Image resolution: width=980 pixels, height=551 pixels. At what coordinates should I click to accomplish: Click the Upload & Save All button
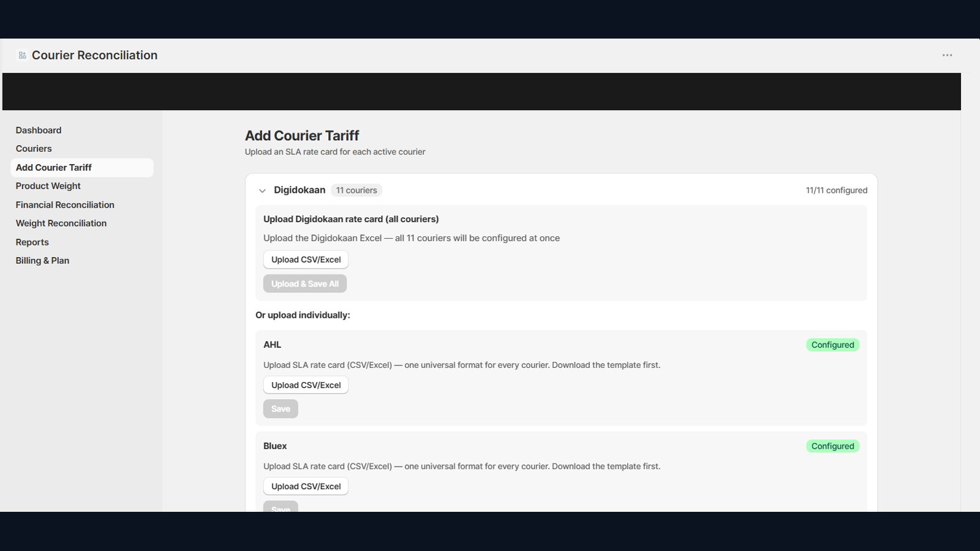[x=305, y=283]
